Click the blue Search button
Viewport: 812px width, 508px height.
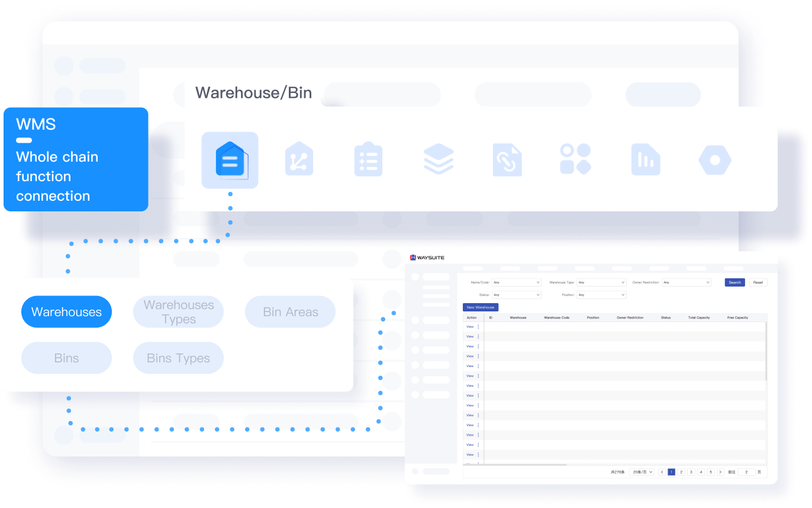click(x=734, y=282)
